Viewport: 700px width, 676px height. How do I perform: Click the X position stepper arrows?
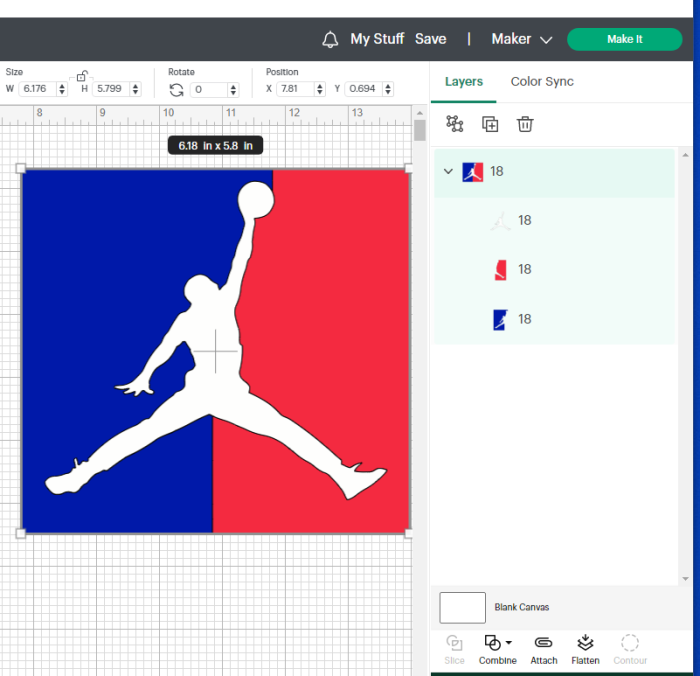319,89
